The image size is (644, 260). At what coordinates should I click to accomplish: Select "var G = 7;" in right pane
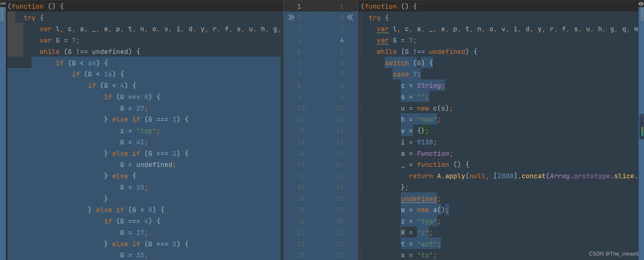[x=396, y=41]
